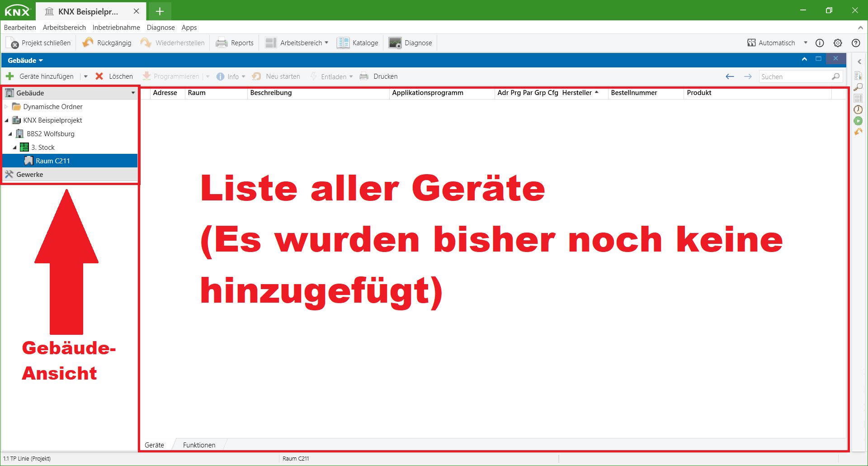Screen dimensions: 868x466
Task: Open settings gear icon
Action: click(838, 43)
